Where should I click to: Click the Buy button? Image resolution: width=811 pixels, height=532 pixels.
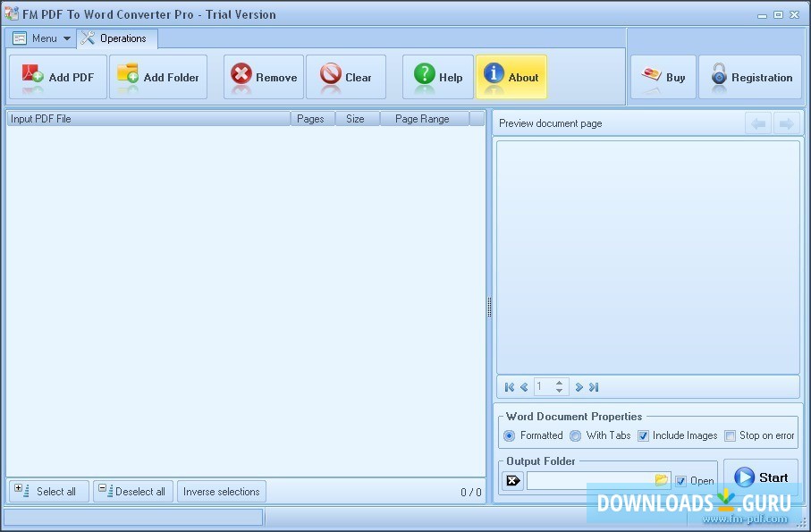[663, 77]
